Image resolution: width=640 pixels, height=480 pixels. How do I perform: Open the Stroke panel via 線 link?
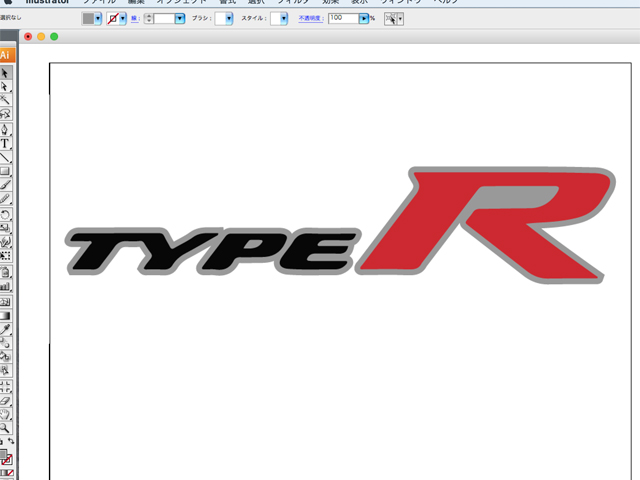point(134,19)
